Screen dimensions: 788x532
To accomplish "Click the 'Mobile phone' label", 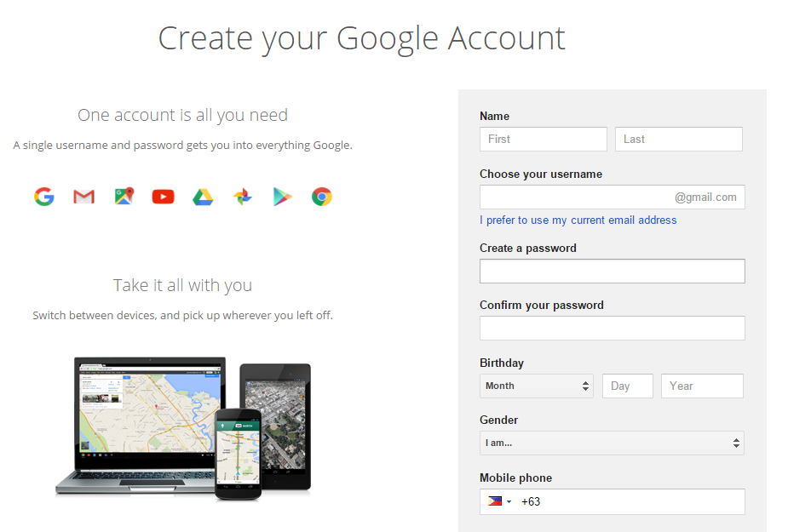I will tap(515, 478).
